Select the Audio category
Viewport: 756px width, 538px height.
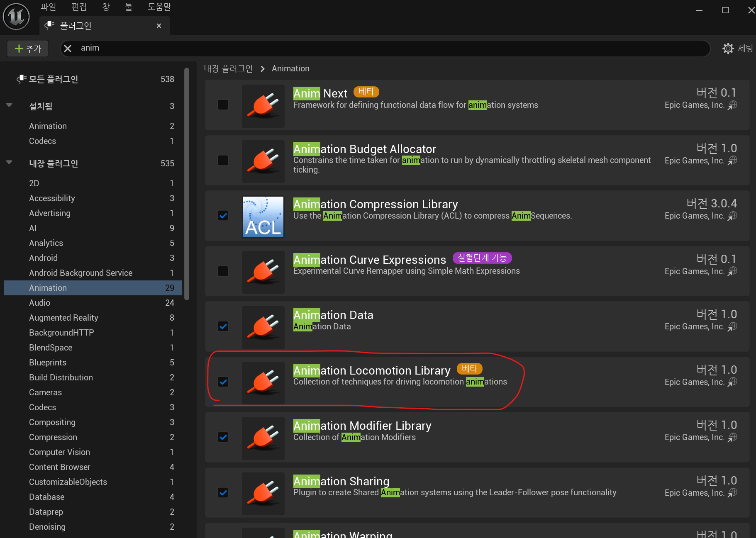pos(93,303)
